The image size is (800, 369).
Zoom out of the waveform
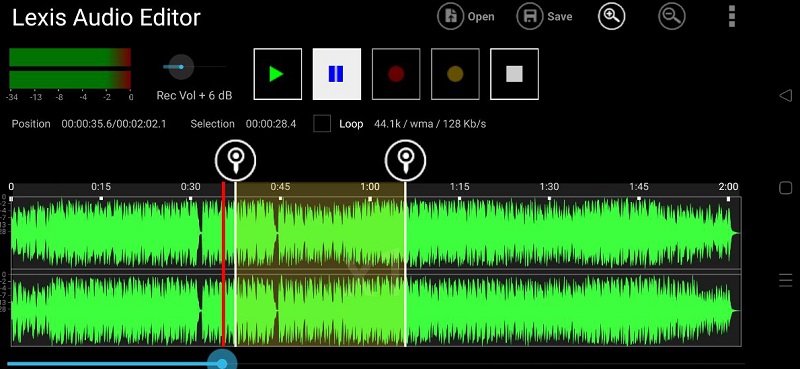(671, 17)
